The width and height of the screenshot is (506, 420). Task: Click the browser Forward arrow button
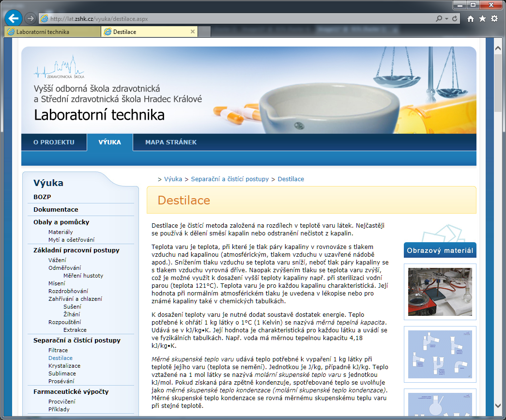[x=31, y=18]
